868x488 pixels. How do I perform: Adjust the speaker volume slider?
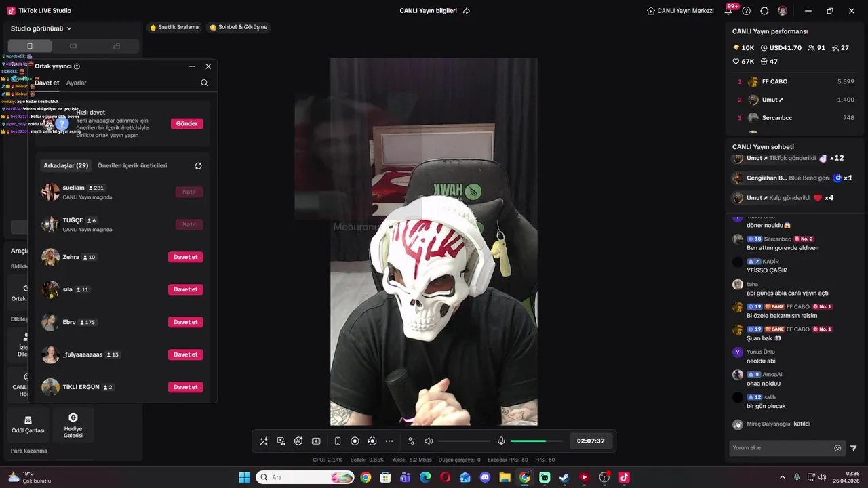click(x=464, y=441)
